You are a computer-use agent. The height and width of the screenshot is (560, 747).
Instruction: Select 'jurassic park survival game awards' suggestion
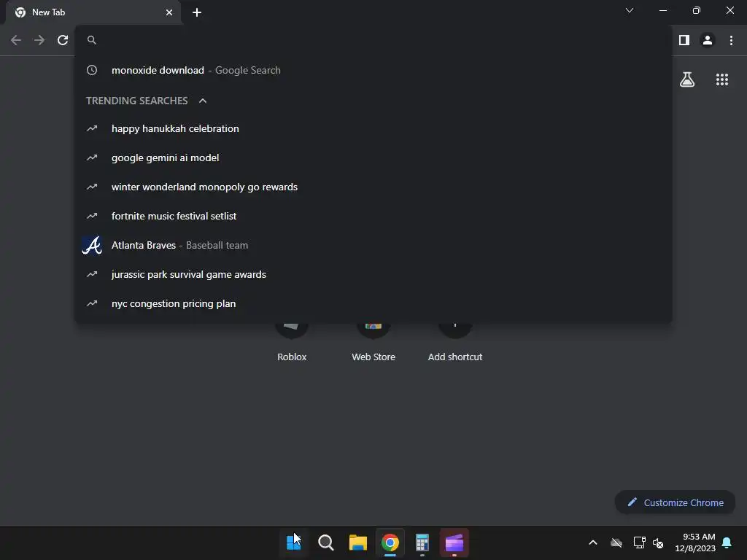(x=373, y=274)
